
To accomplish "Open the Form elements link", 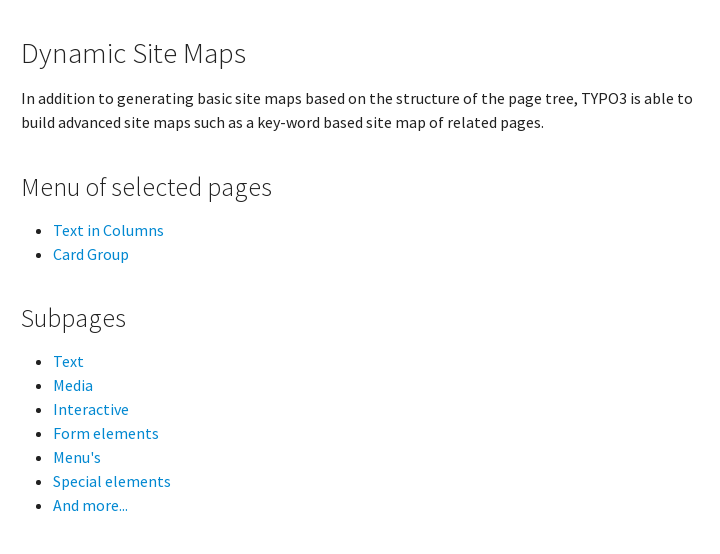I will (106, 434).
